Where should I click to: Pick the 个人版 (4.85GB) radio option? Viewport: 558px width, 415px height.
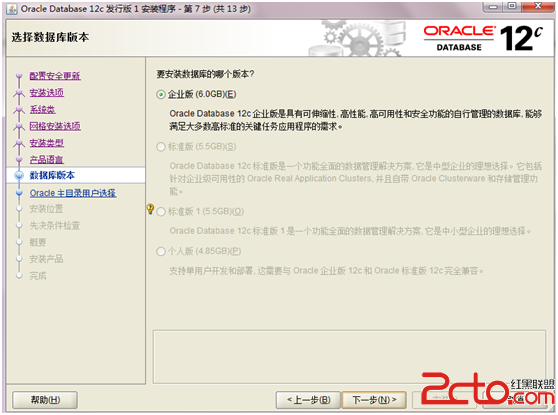pos(161,252)
